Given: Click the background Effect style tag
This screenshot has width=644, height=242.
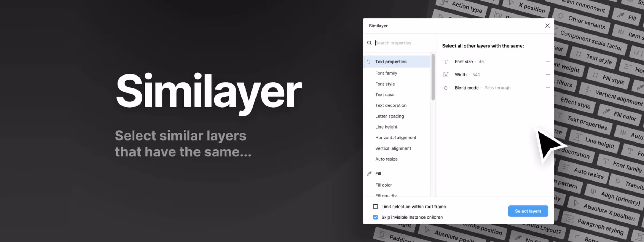Looking at the screenshot, I should click(x=574, y=103).
